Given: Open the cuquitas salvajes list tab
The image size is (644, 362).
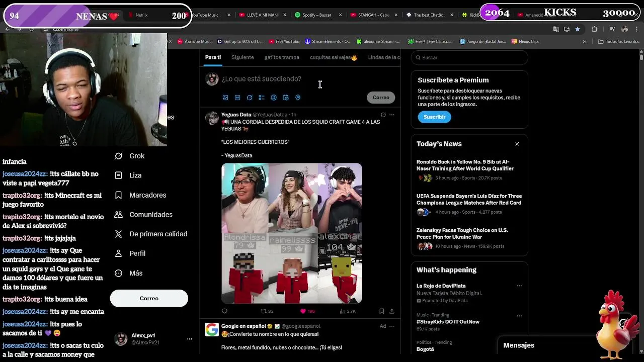Looking at the screenshot, I should coord(334,57).
